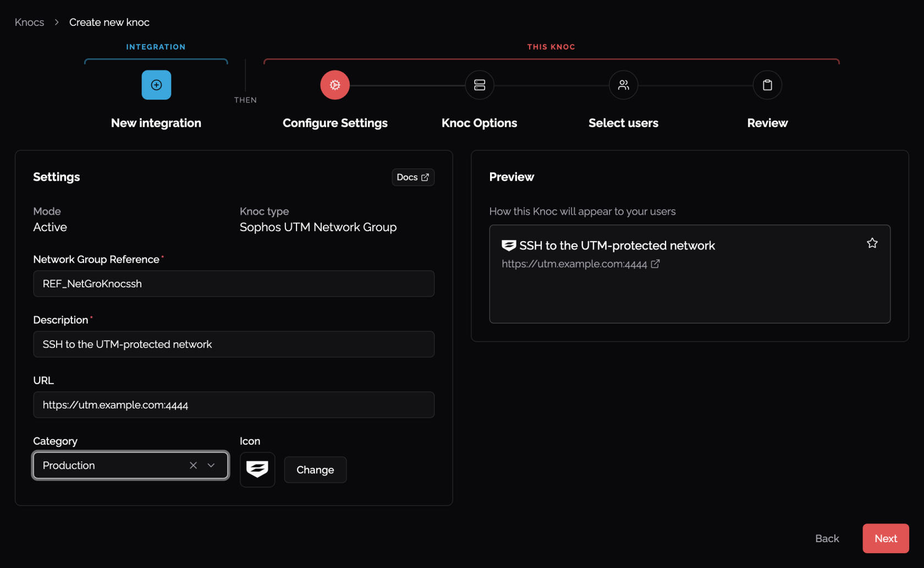Click the 'Active' mode value
The width and height of the screenshot is (924, 568).
(50, 227)
